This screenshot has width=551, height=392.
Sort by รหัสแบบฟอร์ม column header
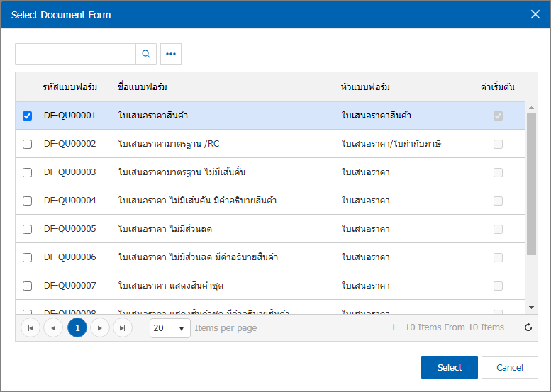(70, 86)
